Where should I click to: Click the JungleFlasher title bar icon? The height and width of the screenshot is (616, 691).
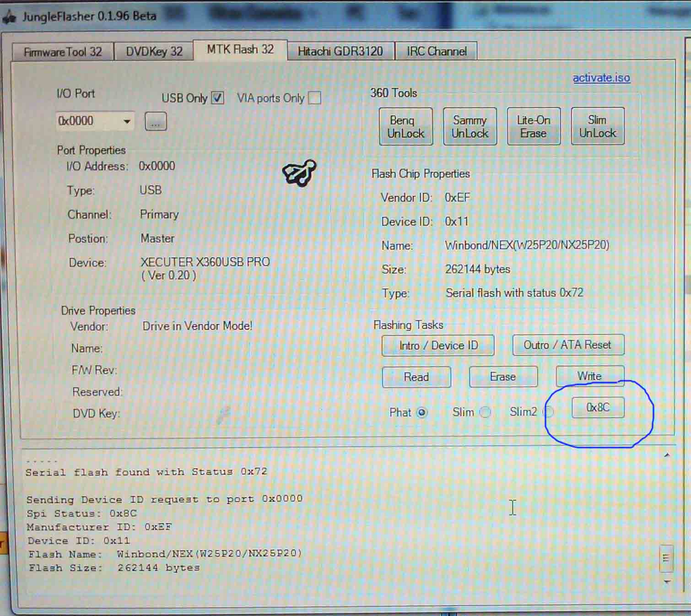[9, 17]
